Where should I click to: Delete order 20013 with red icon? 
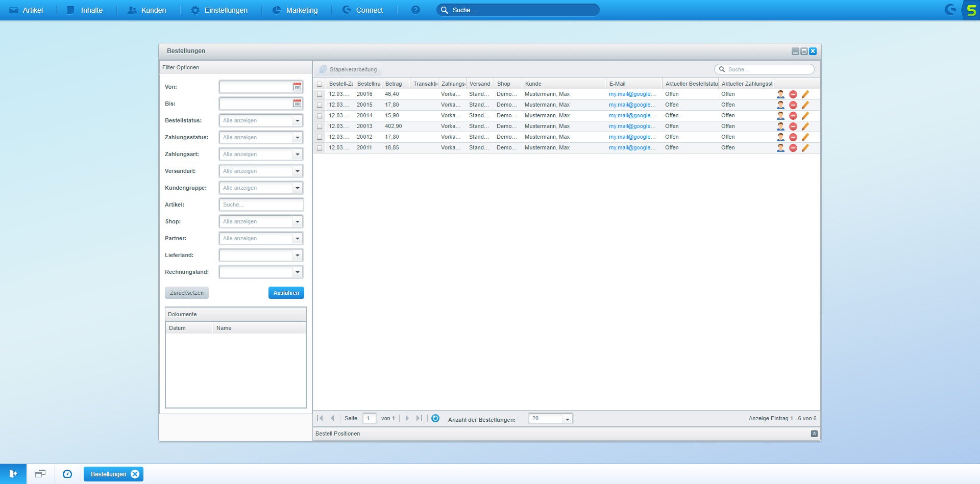tap(793, 126)
